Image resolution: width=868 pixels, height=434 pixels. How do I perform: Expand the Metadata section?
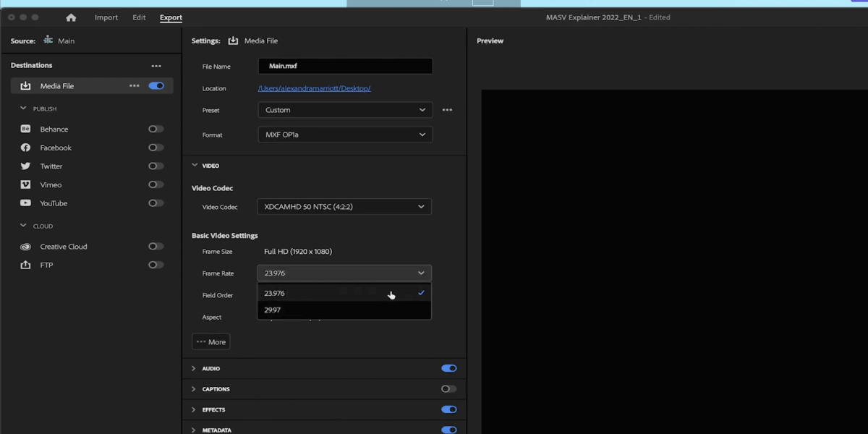[x=194, y=430]
